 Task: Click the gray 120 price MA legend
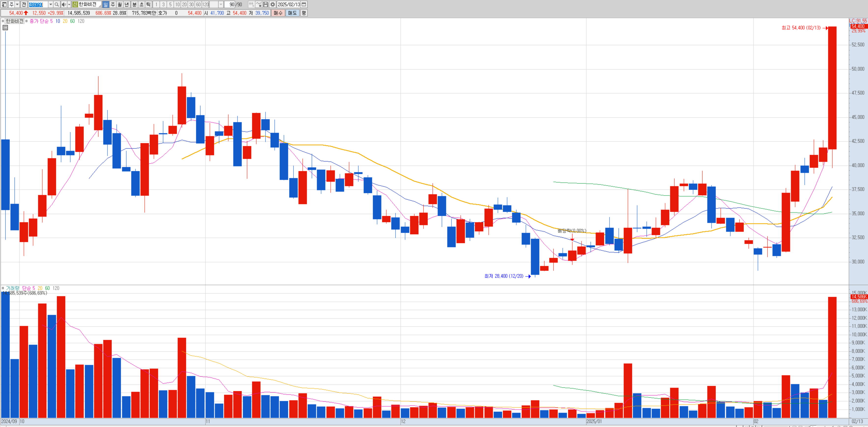click(81, 21)
